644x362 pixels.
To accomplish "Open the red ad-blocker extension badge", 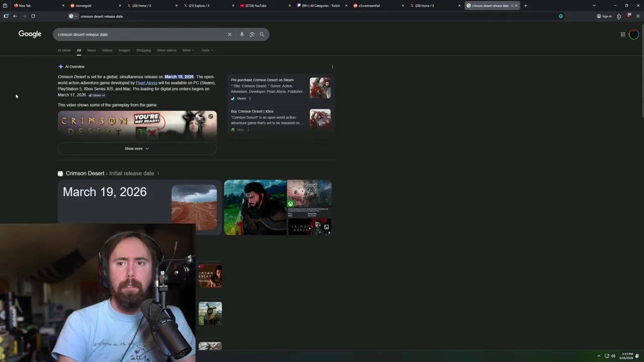I will 629,16.
